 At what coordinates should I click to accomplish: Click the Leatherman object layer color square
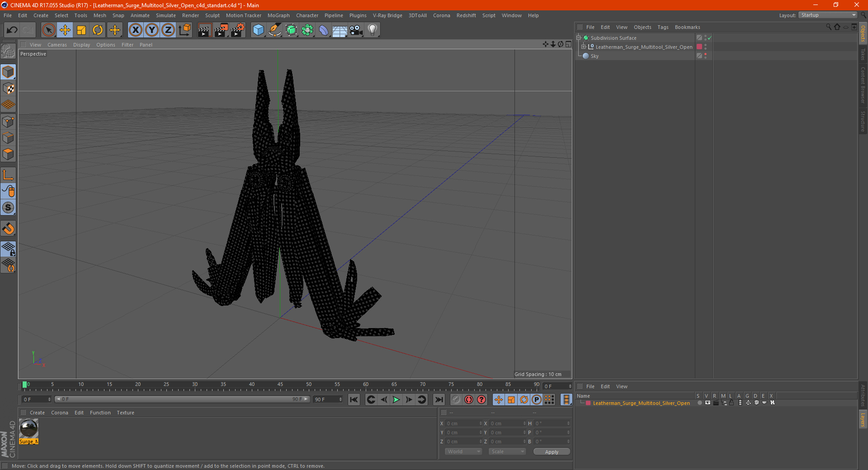(x=699, y=47)
